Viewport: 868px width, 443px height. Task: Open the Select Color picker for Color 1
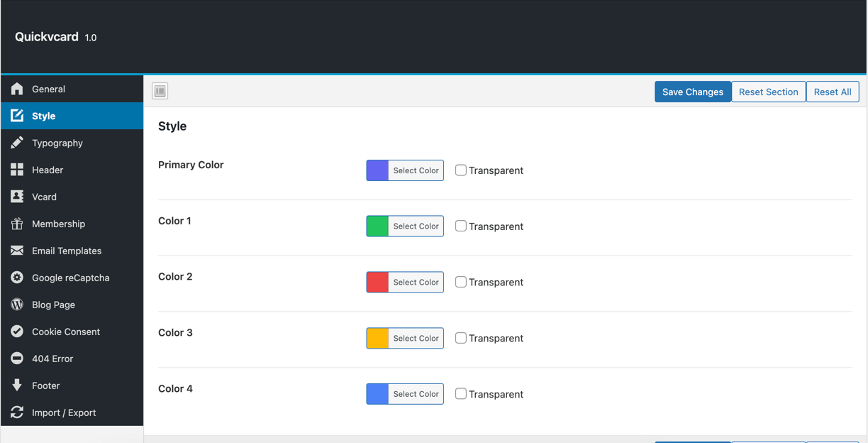coord(416,226)
